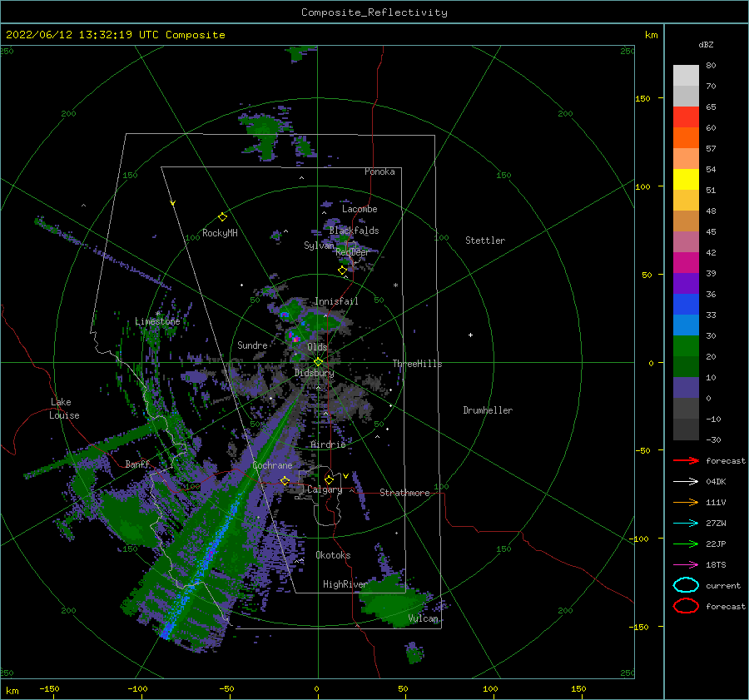Click the Didsbury town label
The image size is (749, 700).
[x=314, y=373]
